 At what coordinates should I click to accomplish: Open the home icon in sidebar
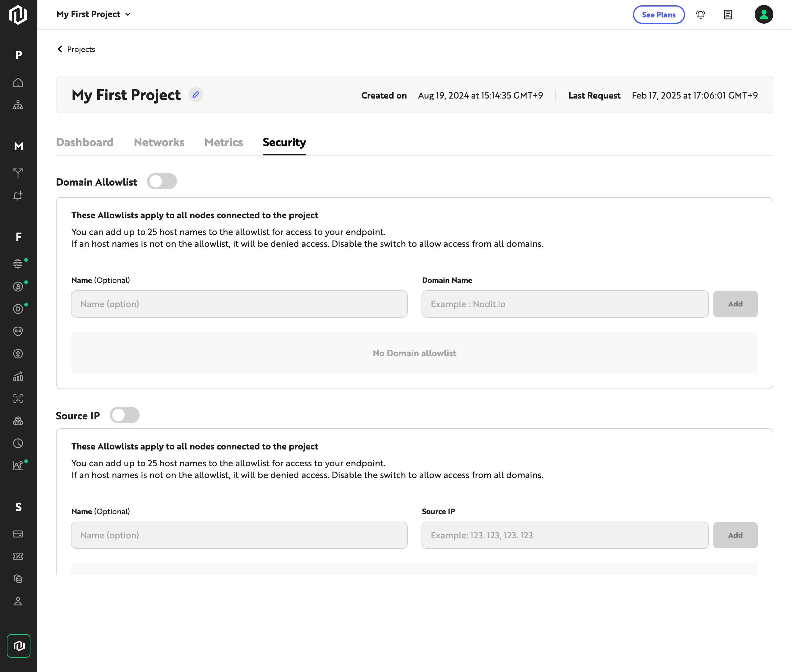click(18, 83)
